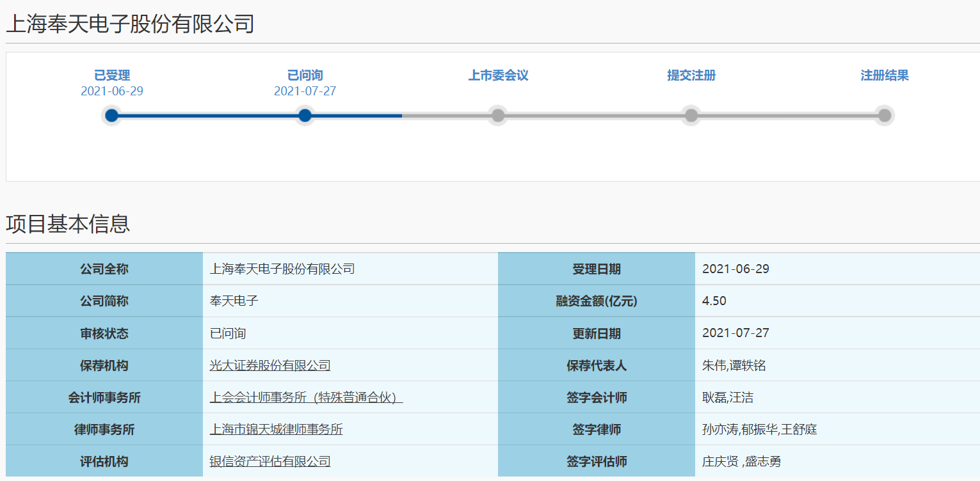Open the 上海市锦天城律师事务所 link
This screenshot has height=481, width=980.
(276, 430)
